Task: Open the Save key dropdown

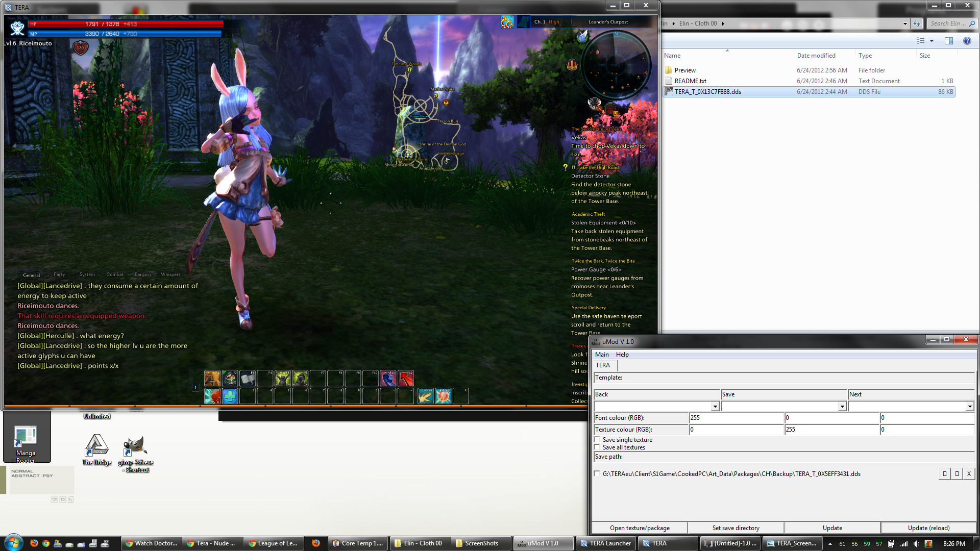Action: [842, 407]
